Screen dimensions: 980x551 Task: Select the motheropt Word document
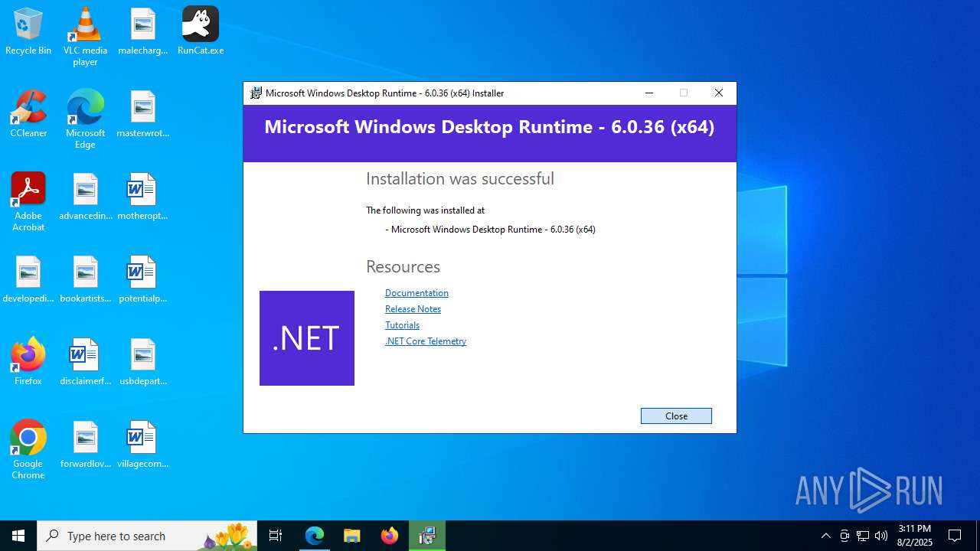(142, 197)
